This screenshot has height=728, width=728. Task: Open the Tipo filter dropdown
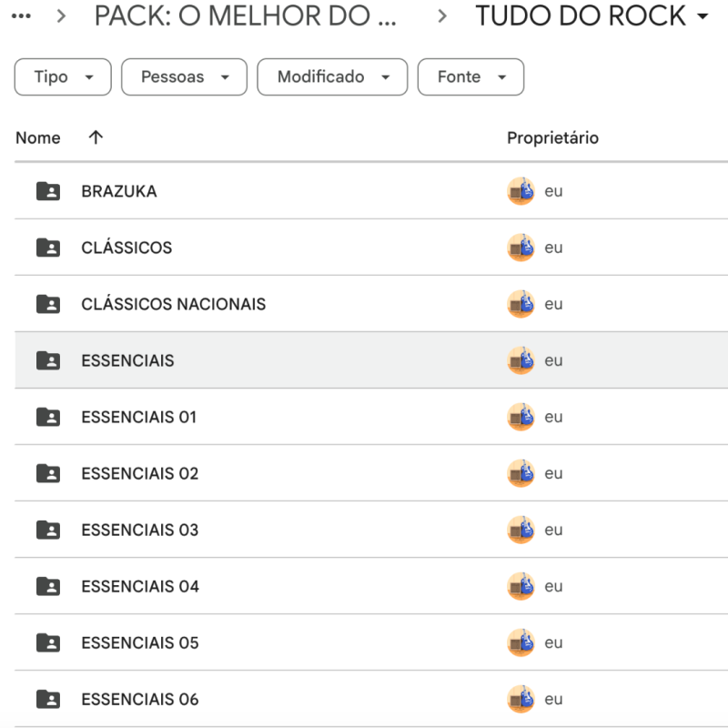tap(63, 77)
